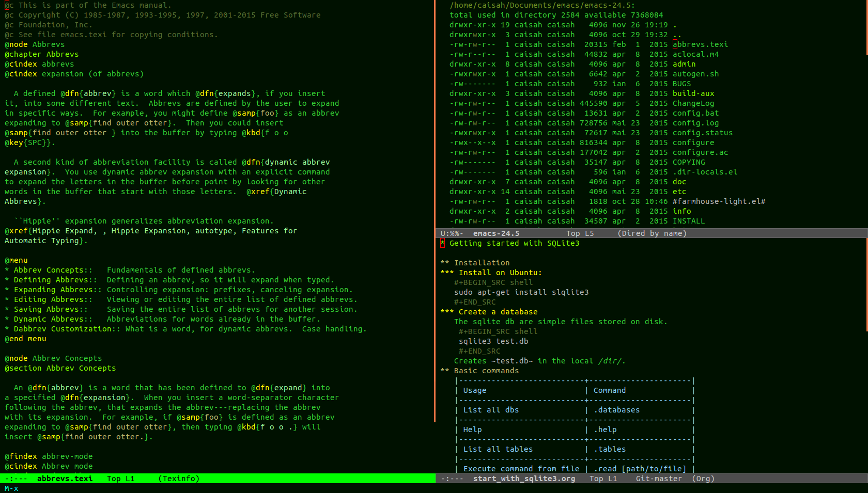Click '@section Abbrev Concepts' line
The width and height of the screenshot is (868, 493).
coord(60,368)
